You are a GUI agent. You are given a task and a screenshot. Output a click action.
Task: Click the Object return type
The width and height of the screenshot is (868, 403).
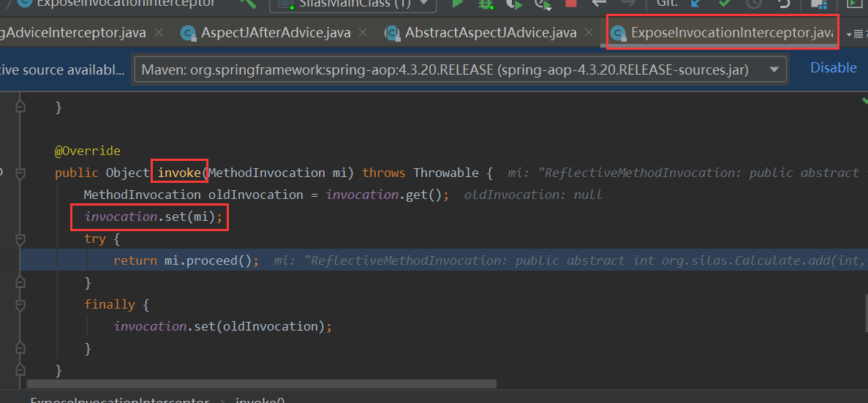point(128,173)
